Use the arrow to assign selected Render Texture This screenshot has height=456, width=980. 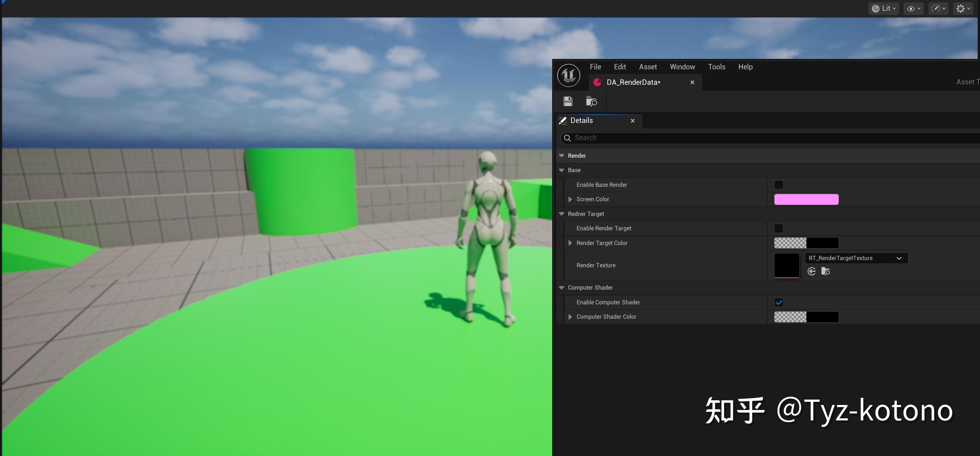(812, 271)
